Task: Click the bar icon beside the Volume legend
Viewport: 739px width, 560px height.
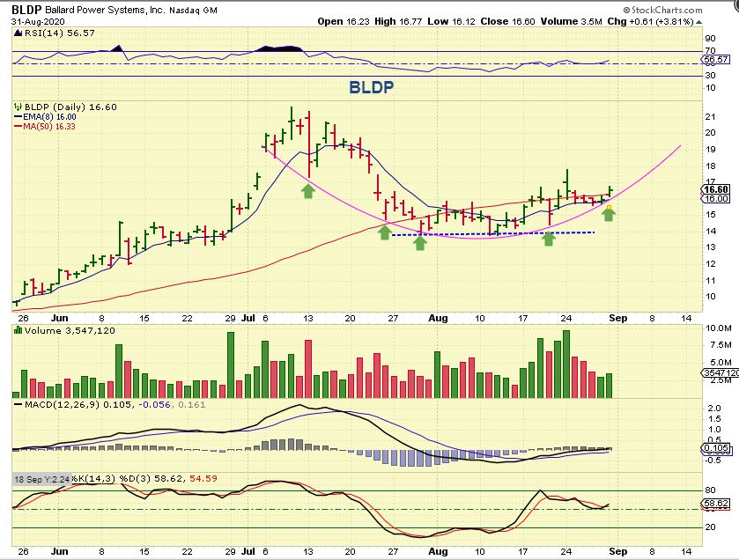Action: coord(18,331)
